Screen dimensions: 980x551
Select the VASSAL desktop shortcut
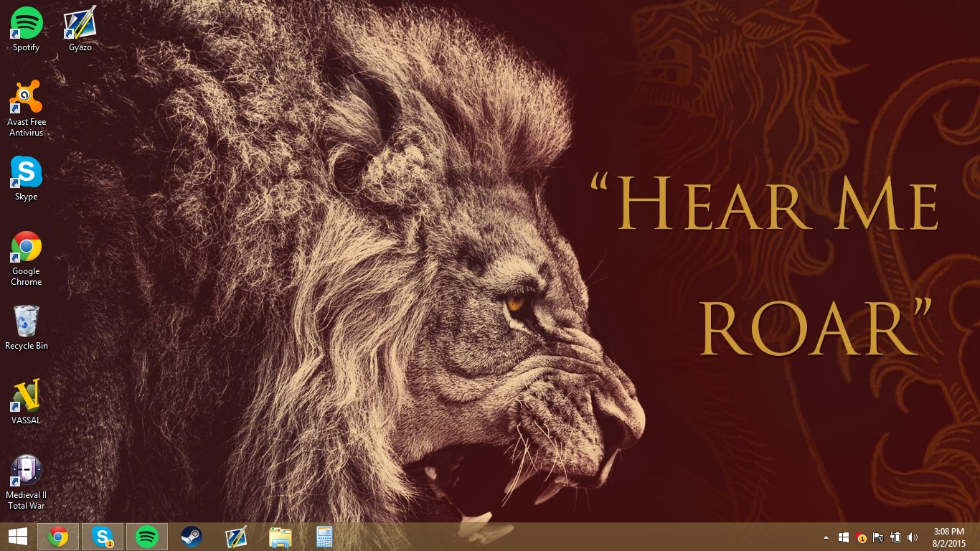(x=27, y=402)
